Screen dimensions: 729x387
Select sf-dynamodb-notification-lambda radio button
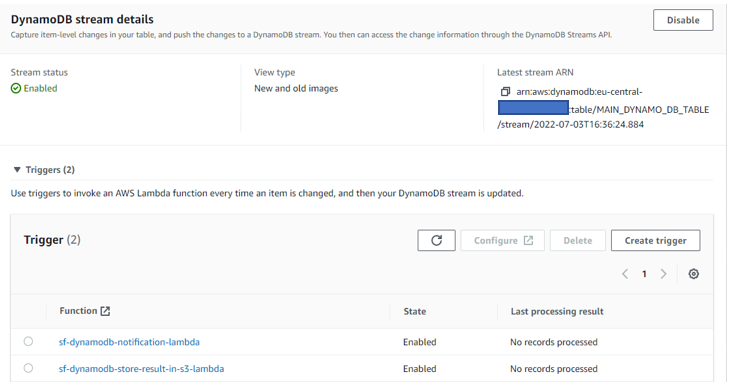(28, 341)
